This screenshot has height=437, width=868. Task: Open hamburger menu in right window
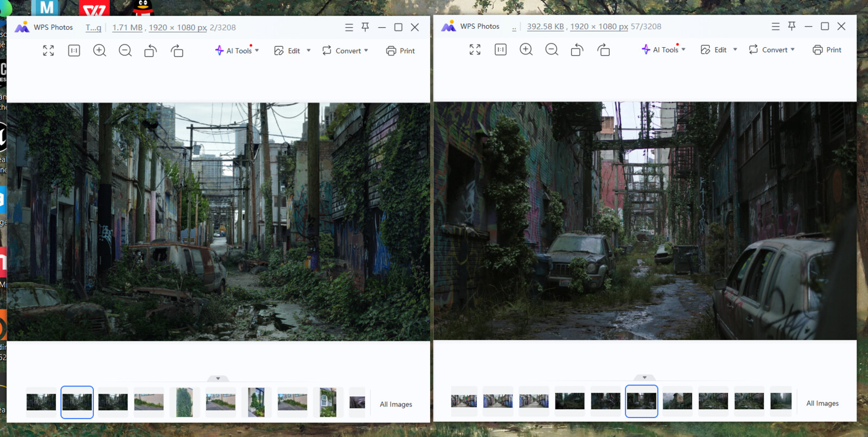point(775,26)
